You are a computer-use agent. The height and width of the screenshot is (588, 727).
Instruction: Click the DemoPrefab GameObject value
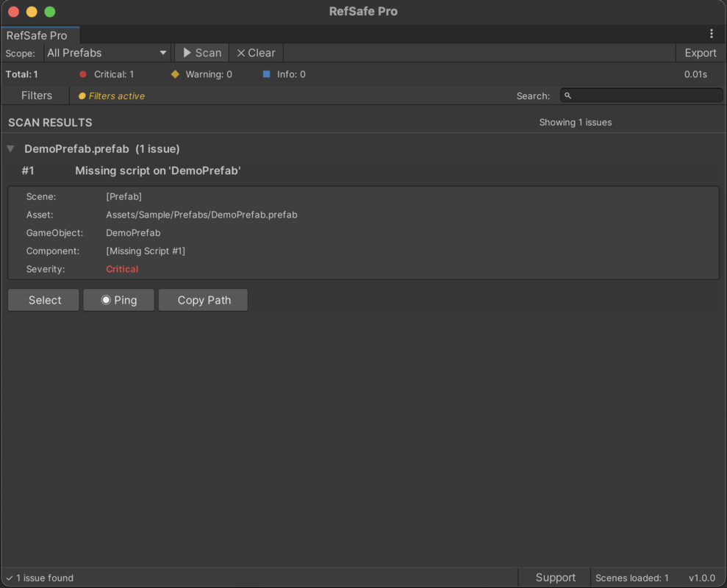tap(133, 233)
